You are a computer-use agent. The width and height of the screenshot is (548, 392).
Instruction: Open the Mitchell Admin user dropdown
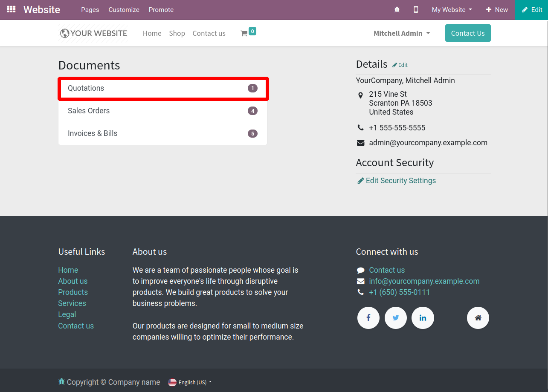tap(402, 33)
